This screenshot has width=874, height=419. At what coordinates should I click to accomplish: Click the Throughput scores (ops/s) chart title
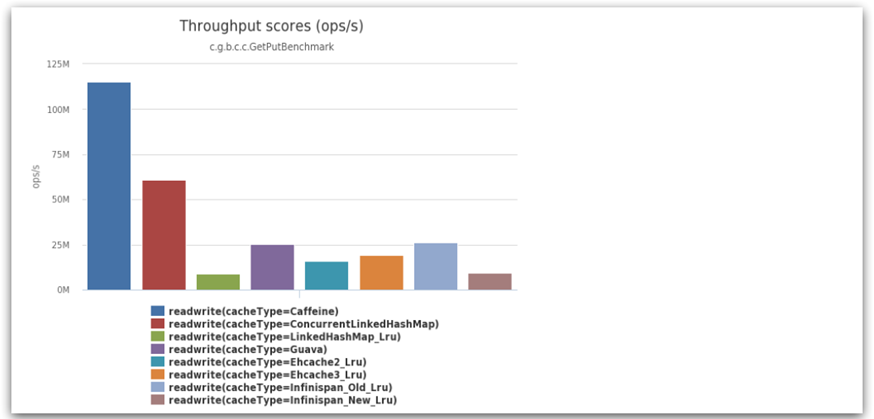(271, 26)
